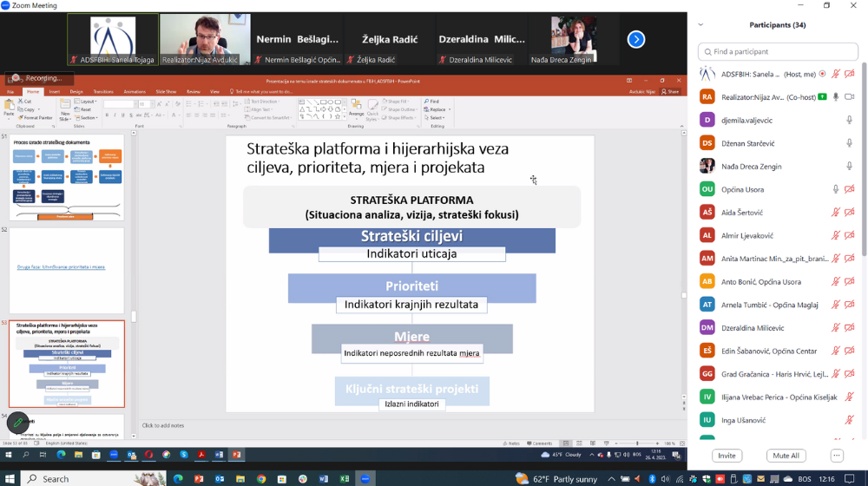The height and width of the screenshot is (486, 868).
Task: Click Comments button in PowerPoint status bar
Action: tap(540, 443)
